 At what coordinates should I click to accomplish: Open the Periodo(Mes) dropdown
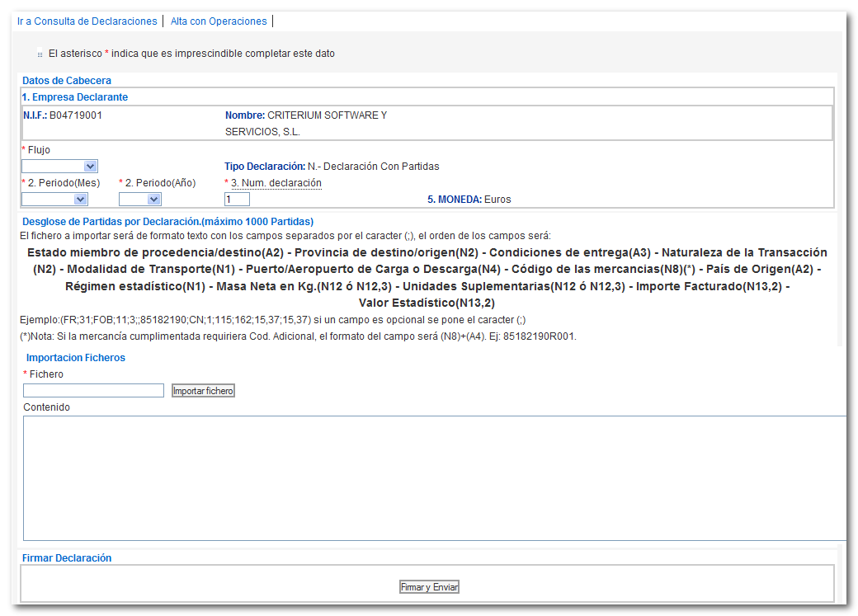pyautogui.click(x=54, y=199)
